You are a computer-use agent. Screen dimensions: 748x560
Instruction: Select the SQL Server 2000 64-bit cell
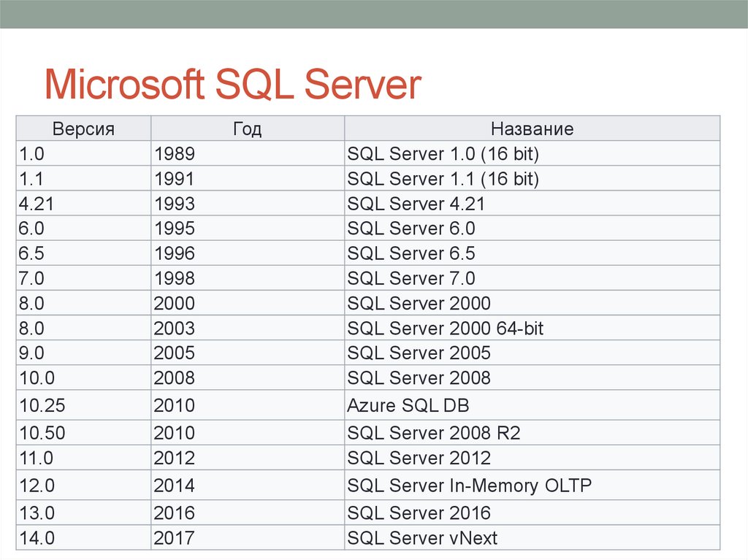click(445, 329)
